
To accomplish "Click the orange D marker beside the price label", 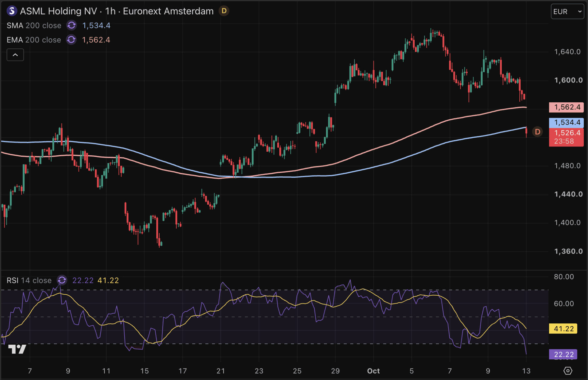I will (538, 132).
